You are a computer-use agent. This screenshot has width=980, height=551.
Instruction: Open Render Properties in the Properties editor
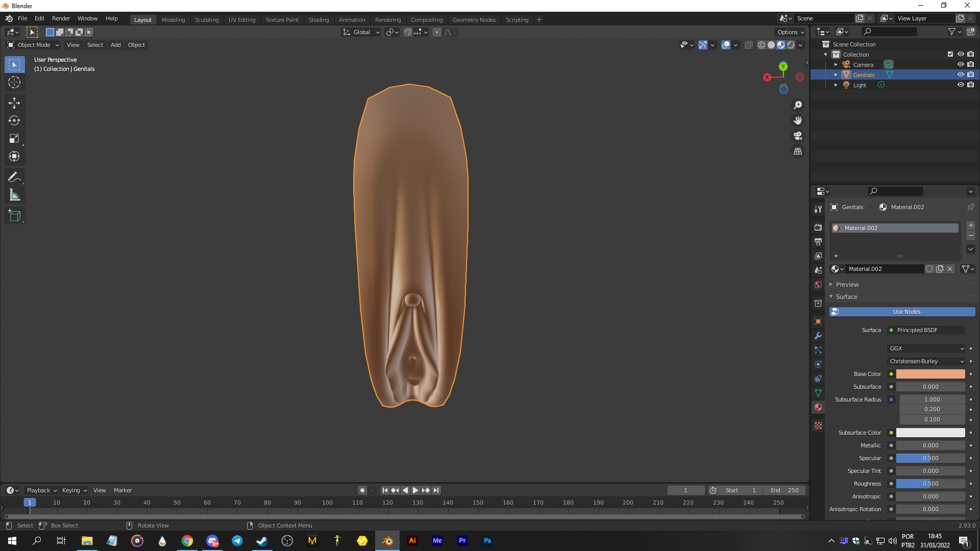pyautogui.click(x=818, y=227)
